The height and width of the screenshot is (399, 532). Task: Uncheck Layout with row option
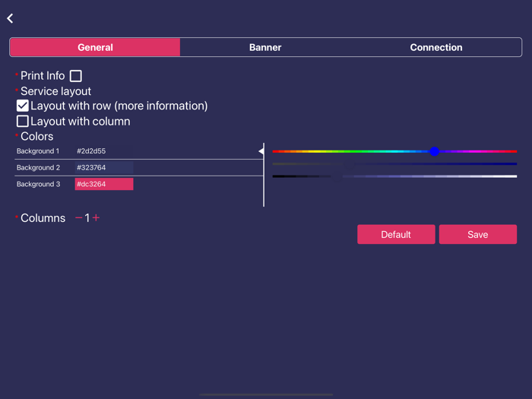22,106
